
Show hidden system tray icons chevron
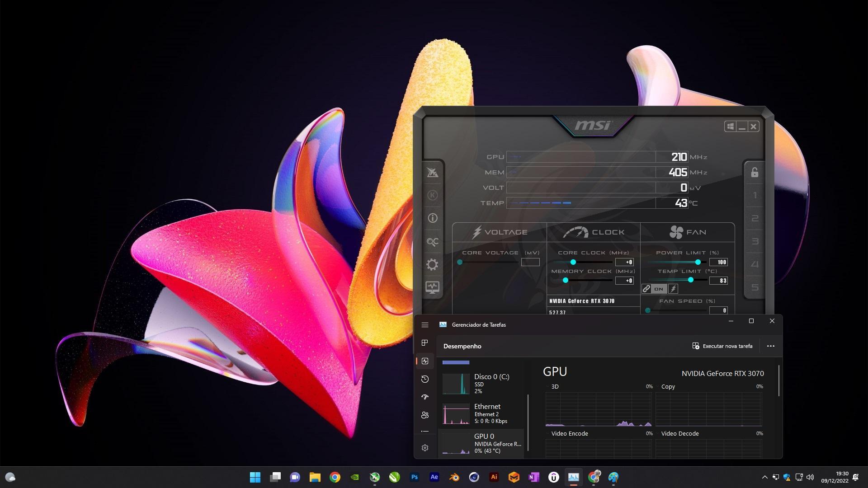tap(764, 477)
